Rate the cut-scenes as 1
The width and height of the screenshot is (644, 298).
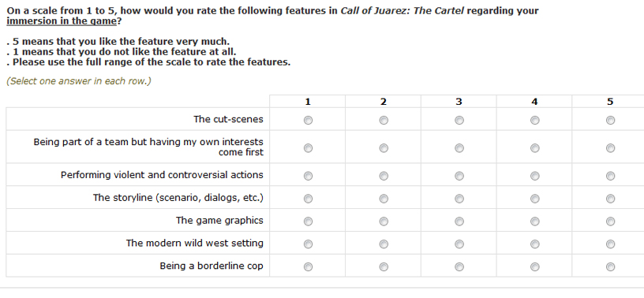click(x=308, y=121)
